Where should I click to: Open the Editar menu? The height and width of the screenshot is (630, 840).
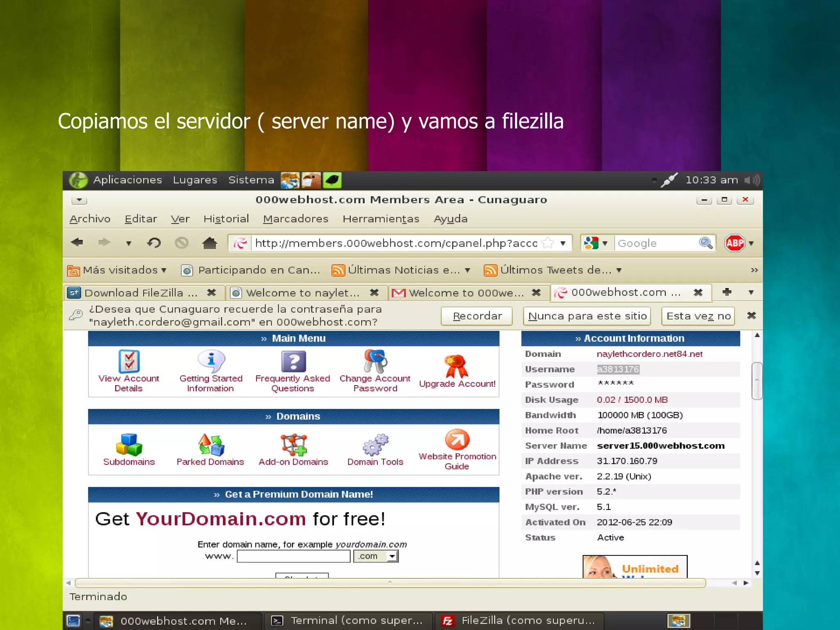[141, 219]
